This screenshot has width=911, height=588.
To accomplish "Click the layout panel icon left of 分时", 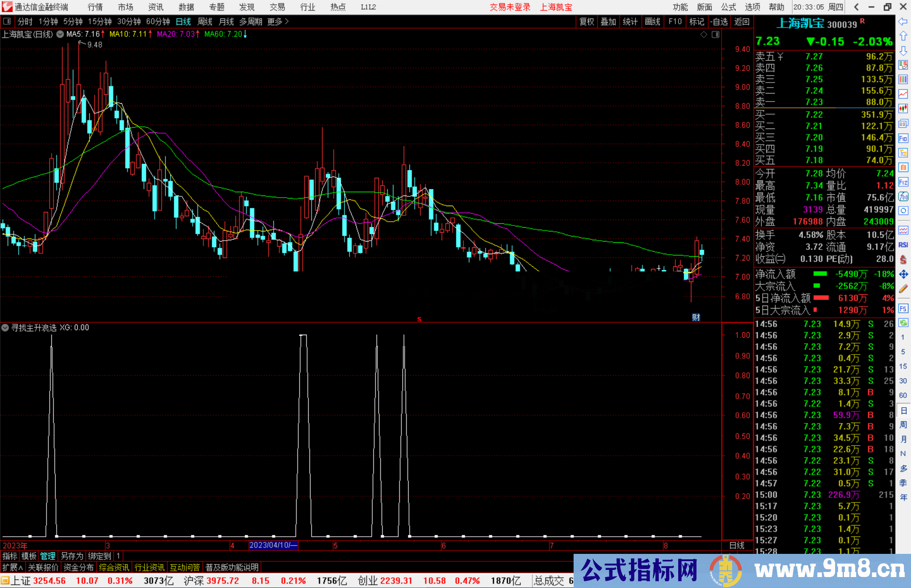I will pos(7,21).
